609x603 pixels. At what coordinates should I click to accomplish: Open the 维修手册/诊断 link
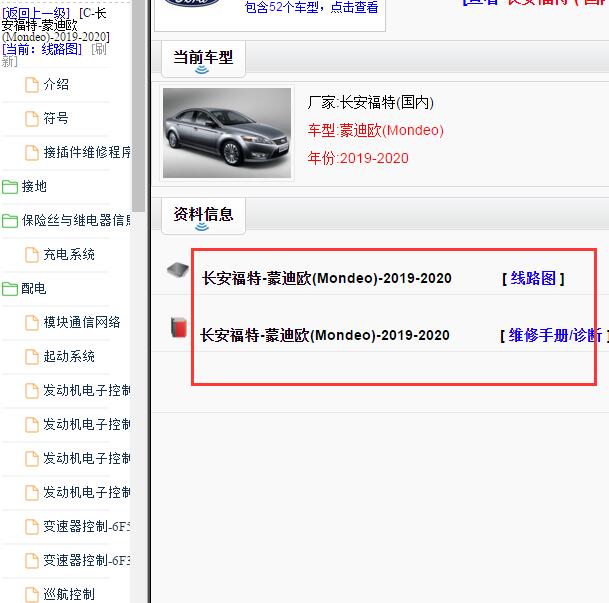(x=555, y=335)
